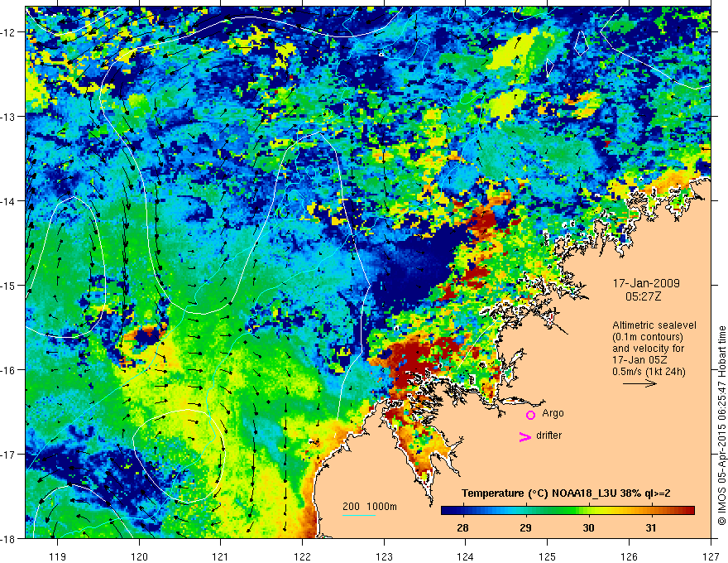Click the '119' longitude axis label
Viewport: 728px width, 563px height.
58,556
